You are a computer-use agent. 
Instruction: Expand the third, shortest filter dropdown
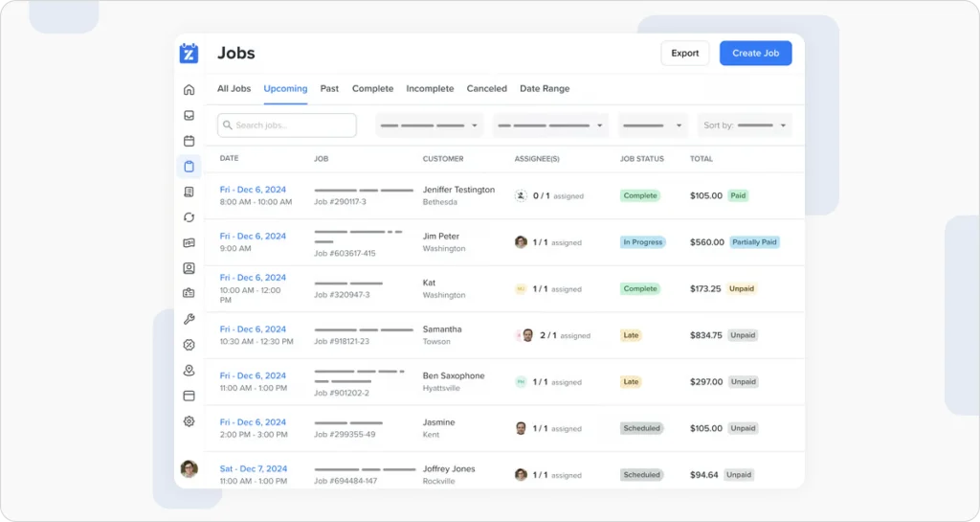coord(653,125)
